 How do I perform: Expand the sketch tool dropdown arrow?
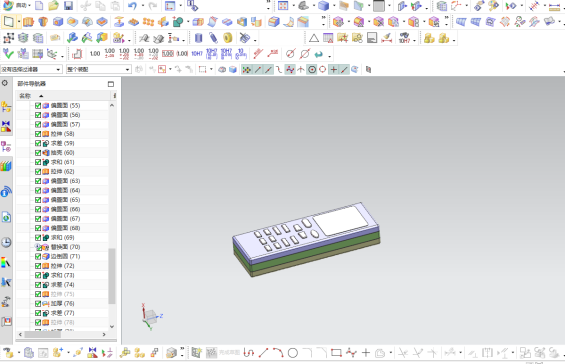click(x=19, y=22)
